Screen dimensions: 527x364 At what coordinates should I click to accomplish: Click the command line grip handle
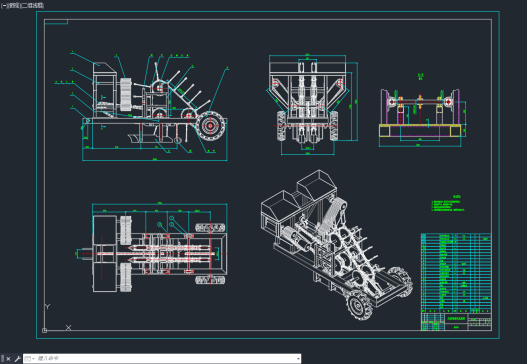[x=2, y=359]
